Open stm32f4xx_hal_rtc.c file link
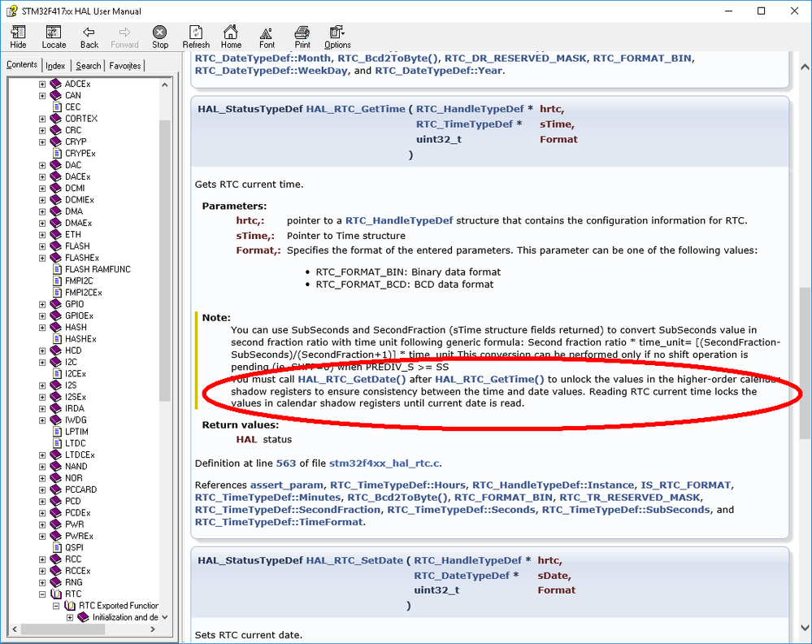 coord(384,463)
